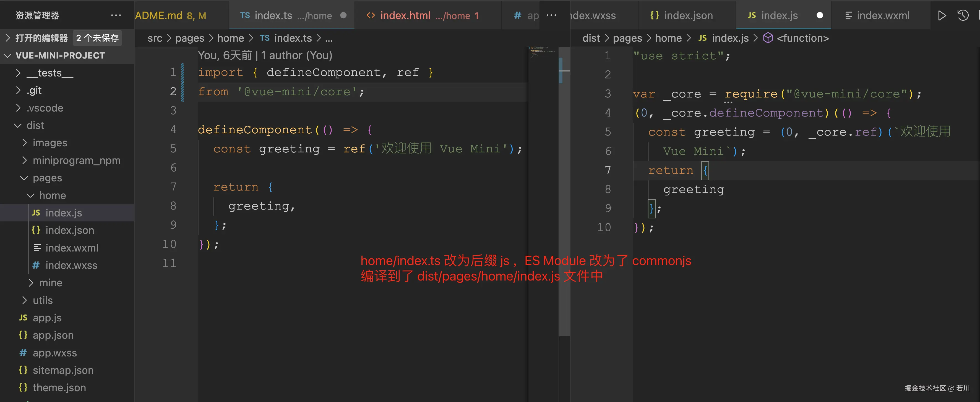This screenshot has height=402, width=980.
Task: Click the home breadcrumb in left editor
Action: (x=231, y=38)
